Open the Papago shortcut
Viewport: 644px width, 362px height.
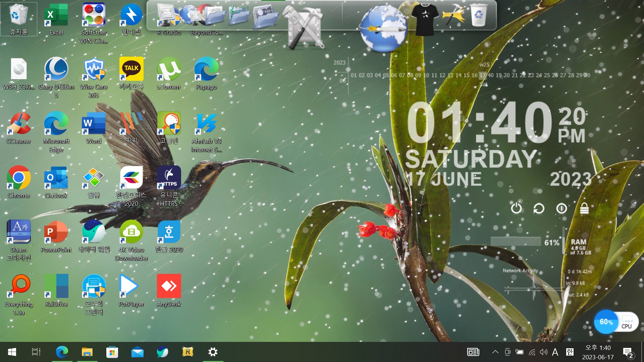point(206,74)
